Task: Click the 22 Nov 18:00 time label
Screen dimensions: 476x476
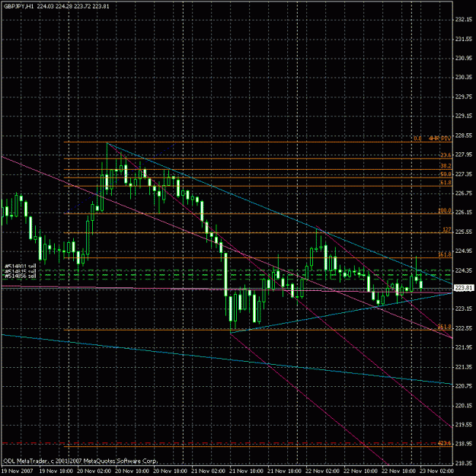Action: click(398, 471)
